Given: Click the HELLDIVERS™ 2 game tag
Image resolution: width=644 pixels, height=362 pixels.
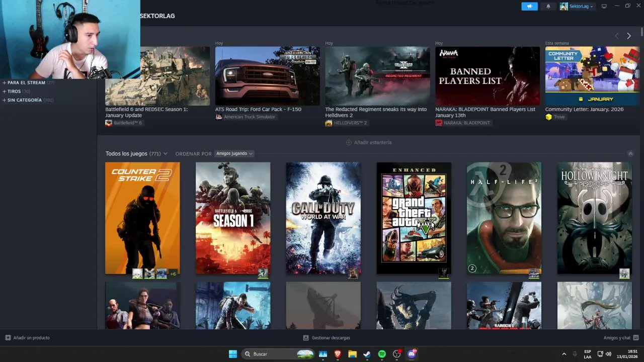Looking at the screenshot, I should pos(346,123).
